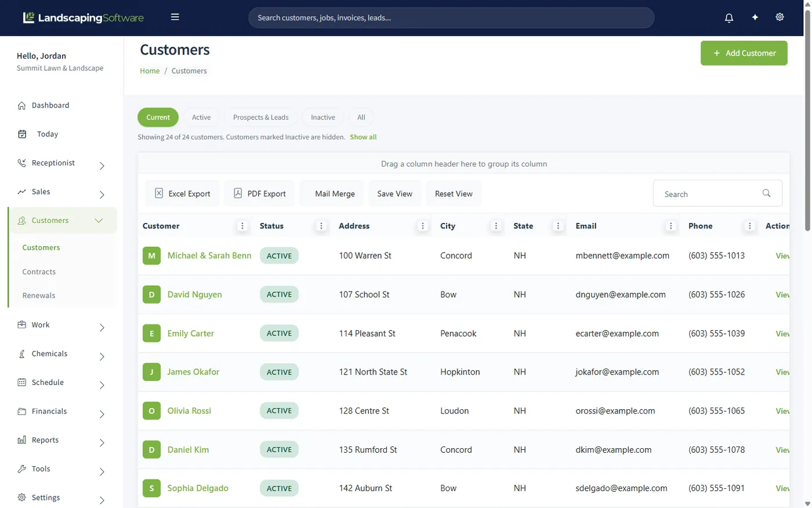Click Emily Carter's E avatar
812x508 pixels.
151,333
